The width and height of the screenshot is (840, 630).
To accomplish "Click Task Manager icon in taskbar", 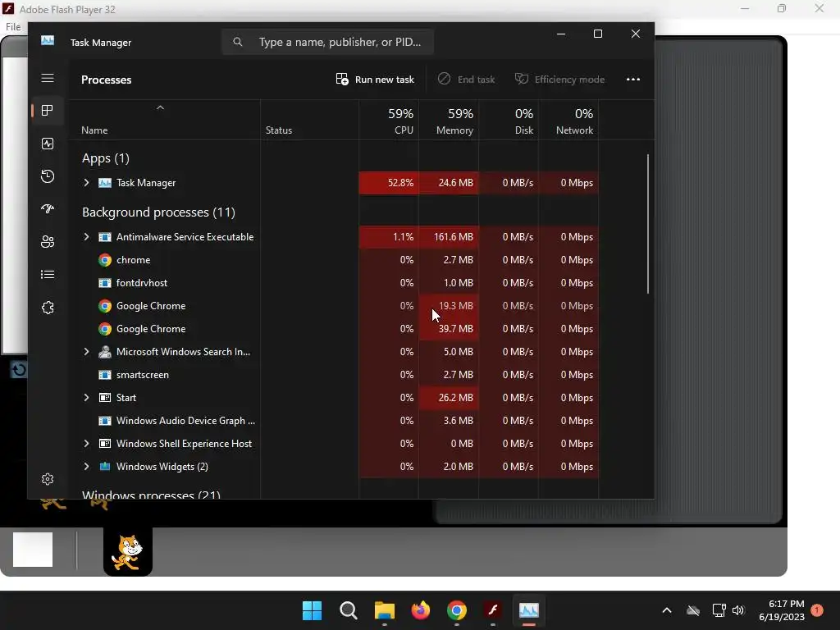I will 529,610.
